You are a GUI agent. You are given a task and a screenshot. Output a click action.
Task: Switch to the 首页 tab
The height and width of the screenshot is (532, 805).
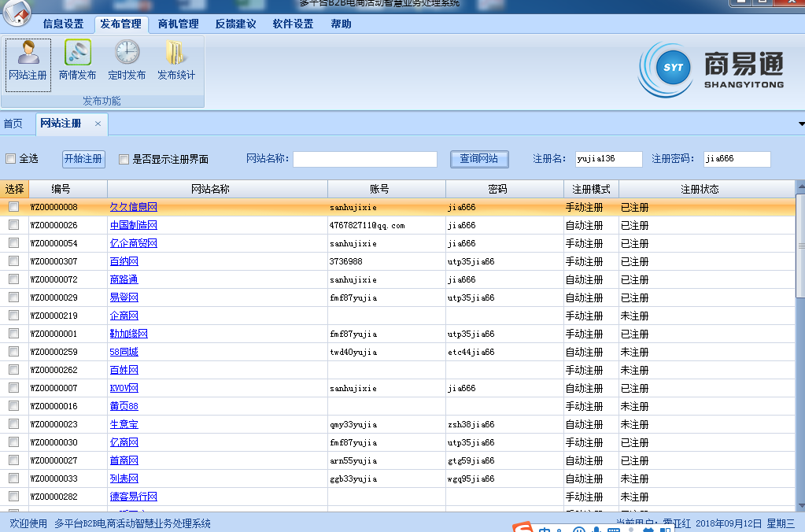[x=13, y=124]
